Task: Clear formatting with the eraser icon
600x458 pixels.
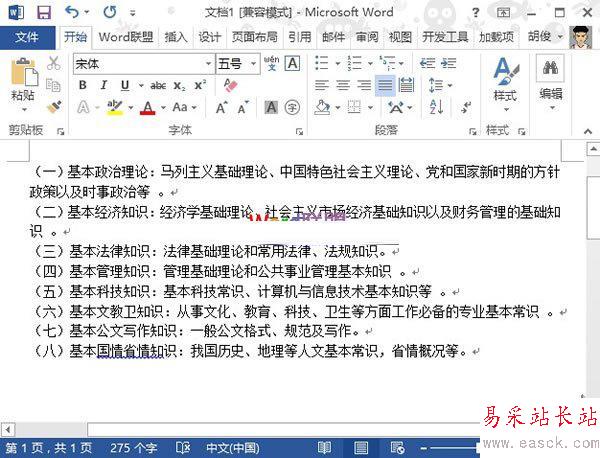Action: (x=231, y=85)
